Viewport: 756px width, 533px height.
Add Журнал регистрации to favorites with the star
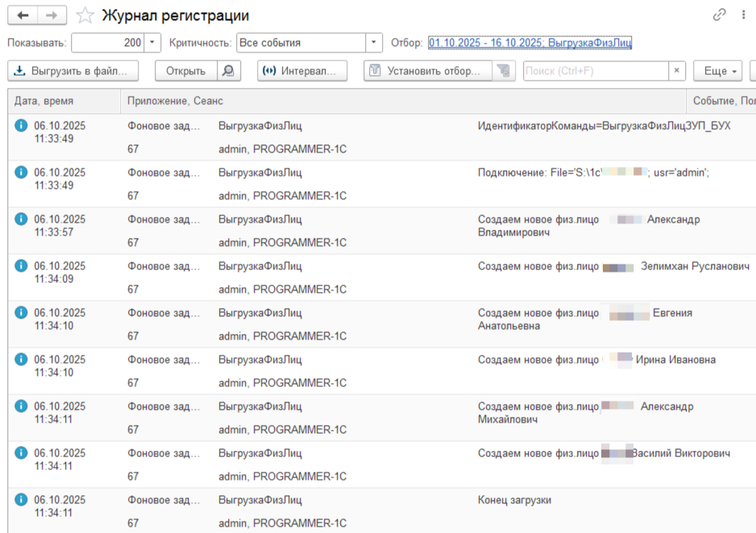[85, 15]
